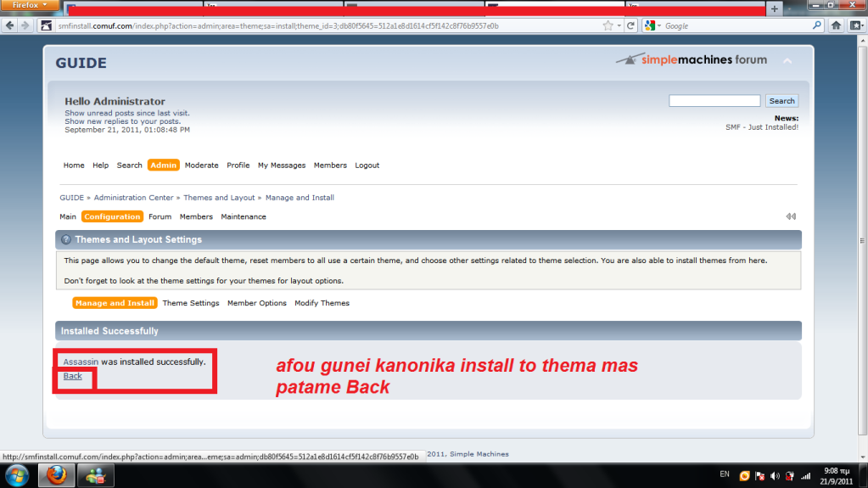
Task: Click the browser back arrow button
Action: (9, 25)
